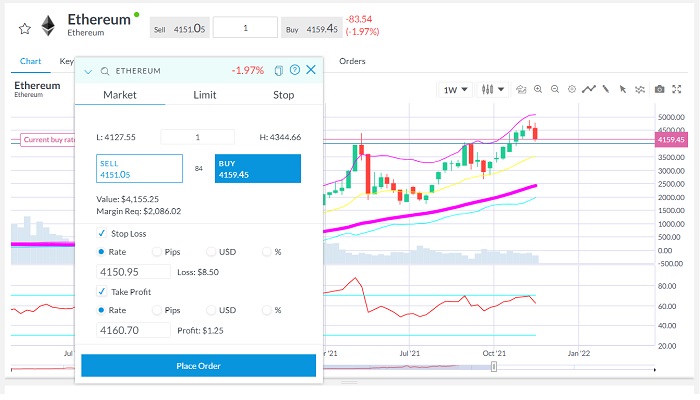Switch to the Chart tab
The image size is (700, 400).
click(x=30, y=61)
